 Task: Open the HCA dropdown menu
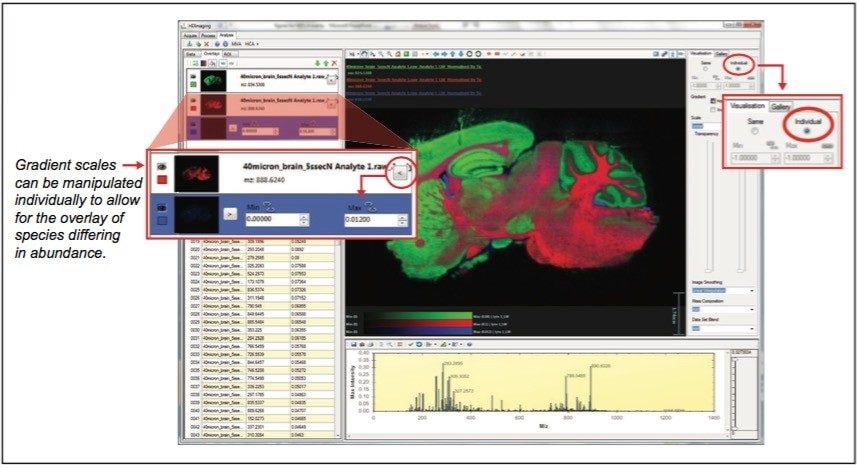coord(249,43)
